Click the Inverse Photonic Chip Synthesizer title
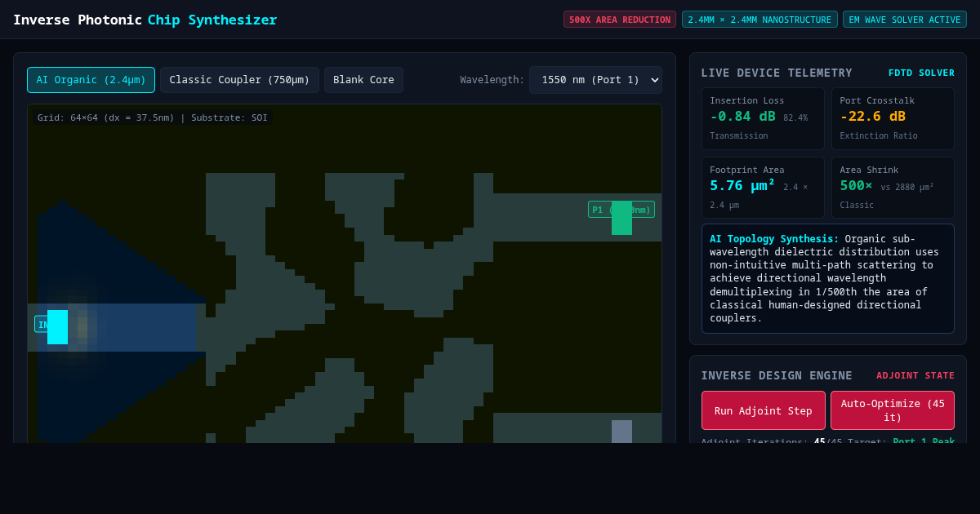 145,20
